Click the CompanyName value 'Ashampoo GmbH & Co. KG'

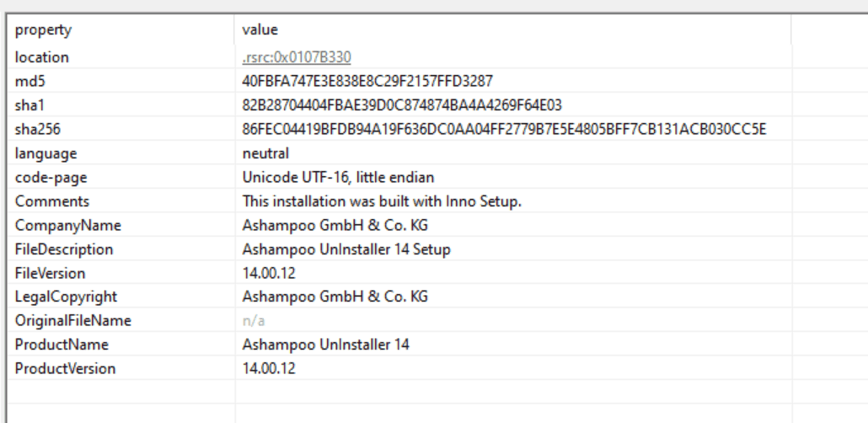point(335,225)
